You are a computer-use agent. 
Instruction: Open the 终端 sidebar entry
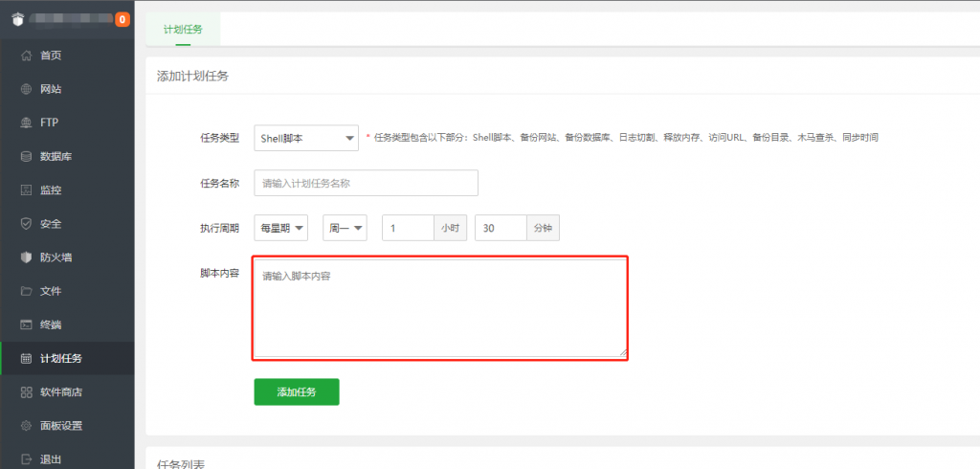pos(67,325)
